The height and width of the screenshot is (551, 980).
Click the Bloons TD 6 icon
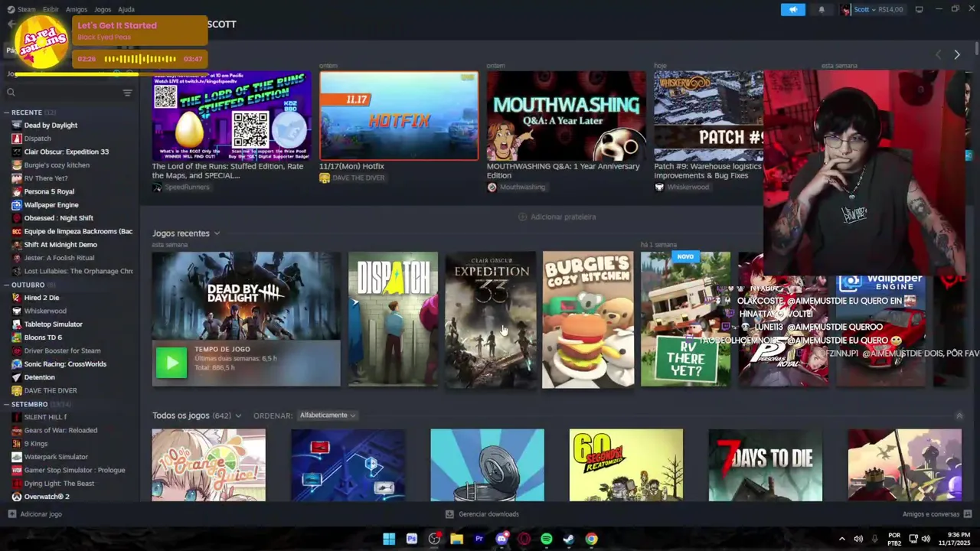[17, 337]
